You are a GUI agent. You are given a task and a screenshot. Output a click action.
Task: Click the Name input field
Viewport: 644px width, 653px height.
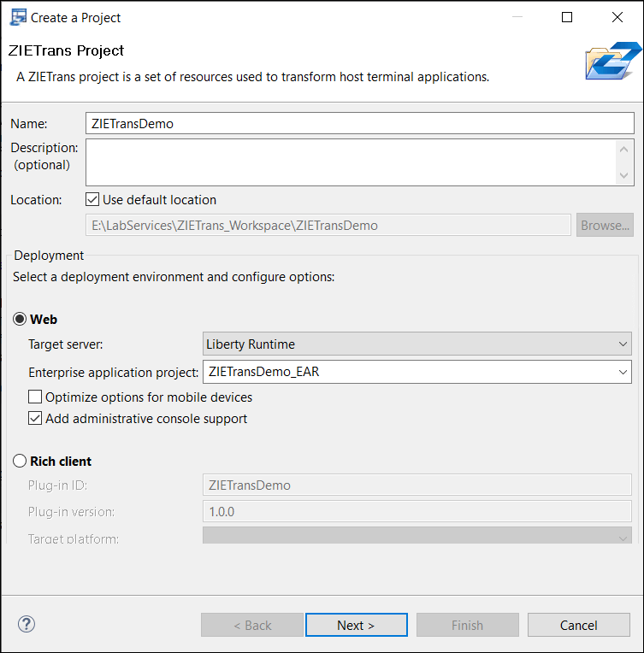pos(360,123)
